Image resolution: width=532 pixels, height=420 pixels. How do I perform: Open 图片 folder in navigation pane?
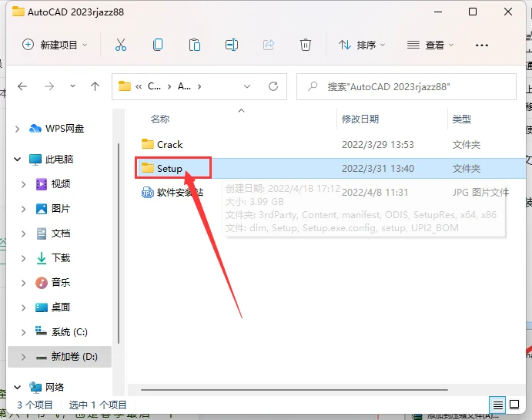[53, 209]
